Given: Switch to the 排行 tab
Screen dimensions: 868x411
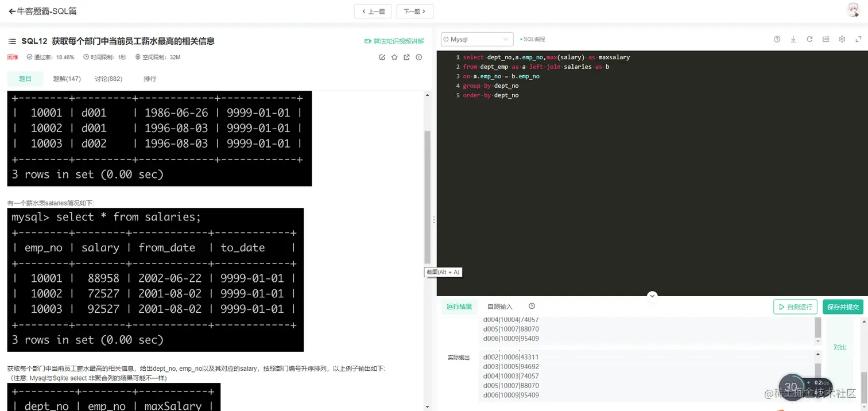Looking at the screenshot, I should point(150,79).
